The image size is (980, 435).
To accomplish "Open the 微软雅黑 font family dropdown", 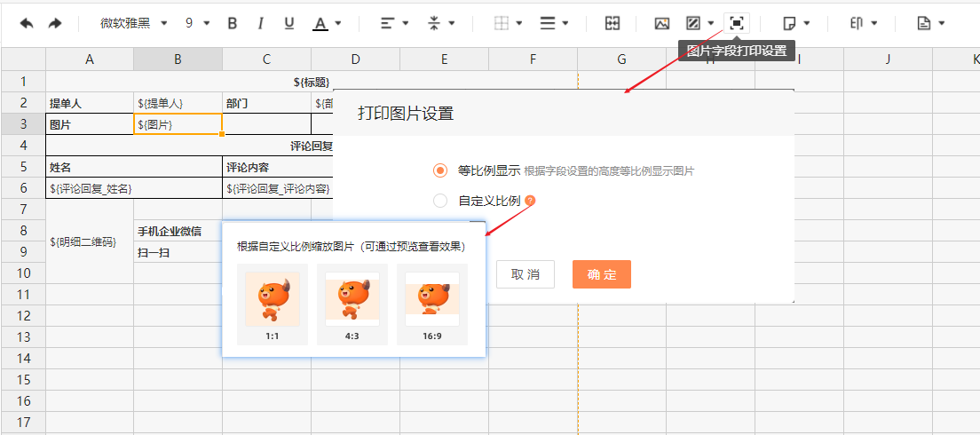I will click(x=133, y=23).
